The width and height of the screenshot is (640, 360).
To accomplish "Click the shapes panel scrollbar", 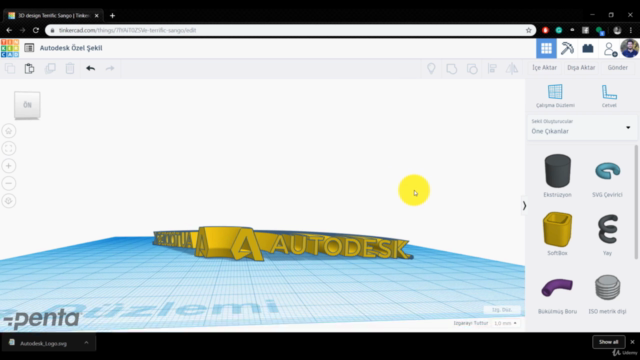I will (x=636, y=202).
